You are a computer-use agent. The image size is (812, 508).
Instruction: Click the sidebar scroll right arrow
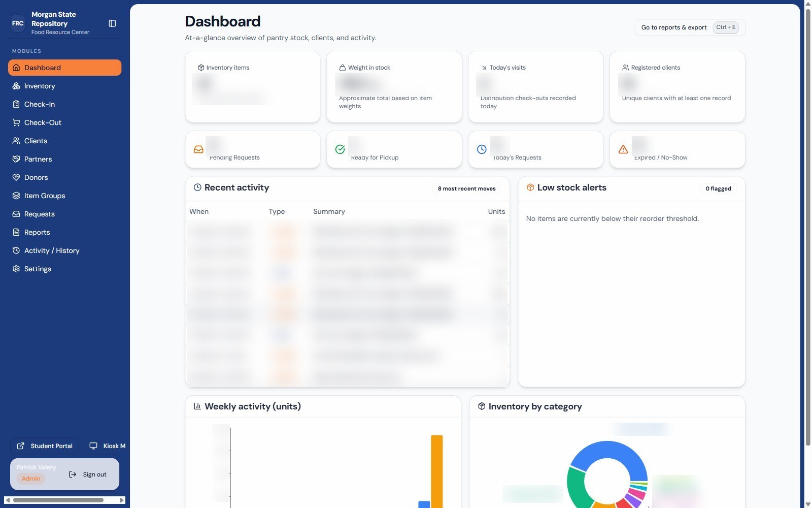pos(122,500)
